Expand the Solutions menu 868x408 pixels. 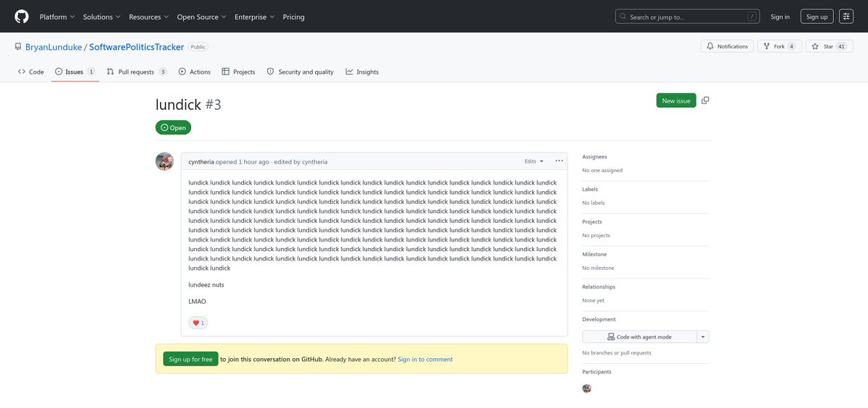102,17
